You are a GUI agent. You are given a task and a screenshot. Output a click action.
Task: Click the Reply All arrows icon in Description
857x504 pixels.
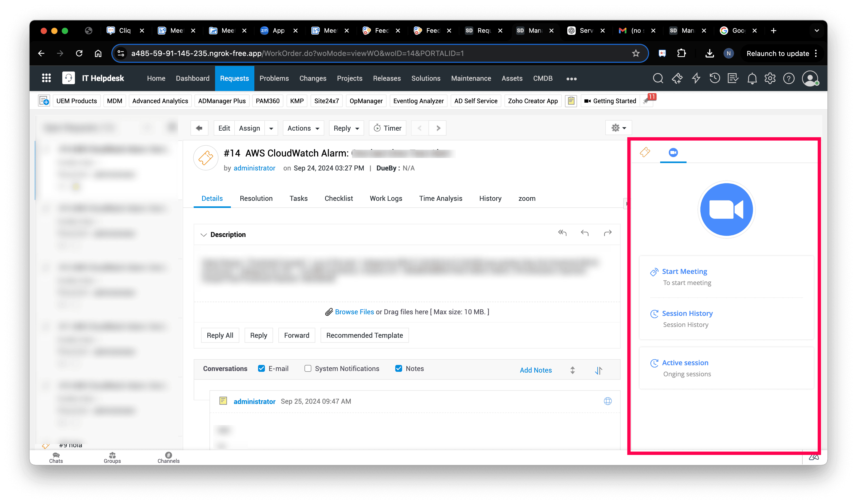coord(562,233)
